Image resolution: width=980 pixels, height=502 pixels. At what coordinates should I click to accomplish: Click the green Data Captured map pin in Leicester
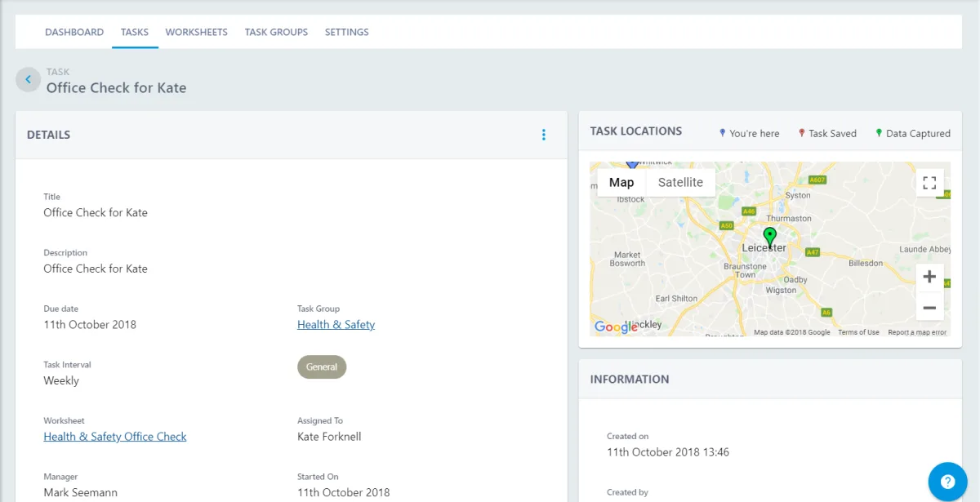point(769,238)
